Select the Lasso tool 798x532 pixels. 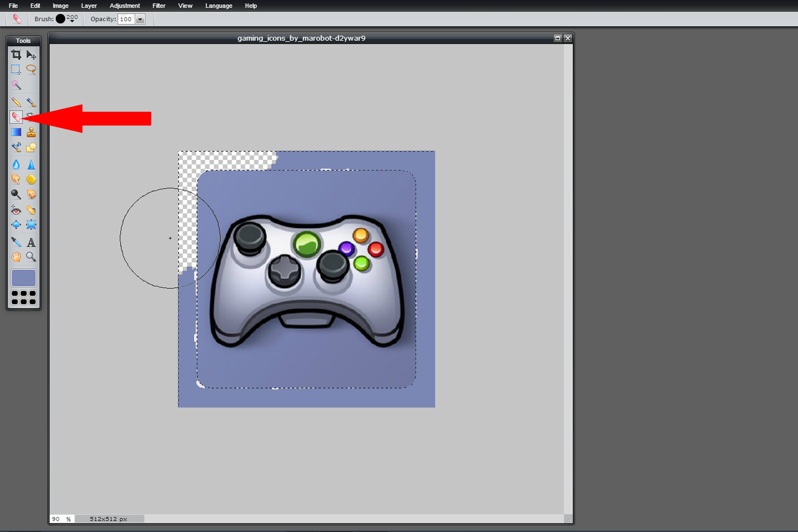[31, 69]
